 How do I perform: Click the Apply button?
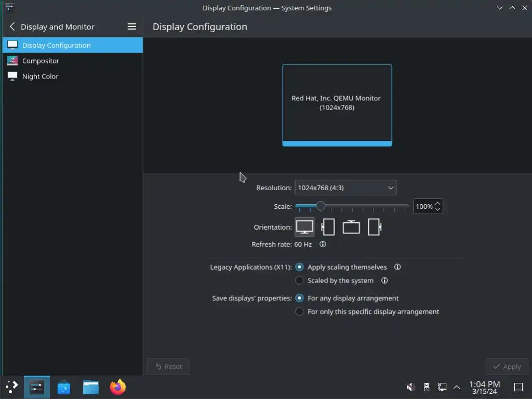click(x=507, y=366)
